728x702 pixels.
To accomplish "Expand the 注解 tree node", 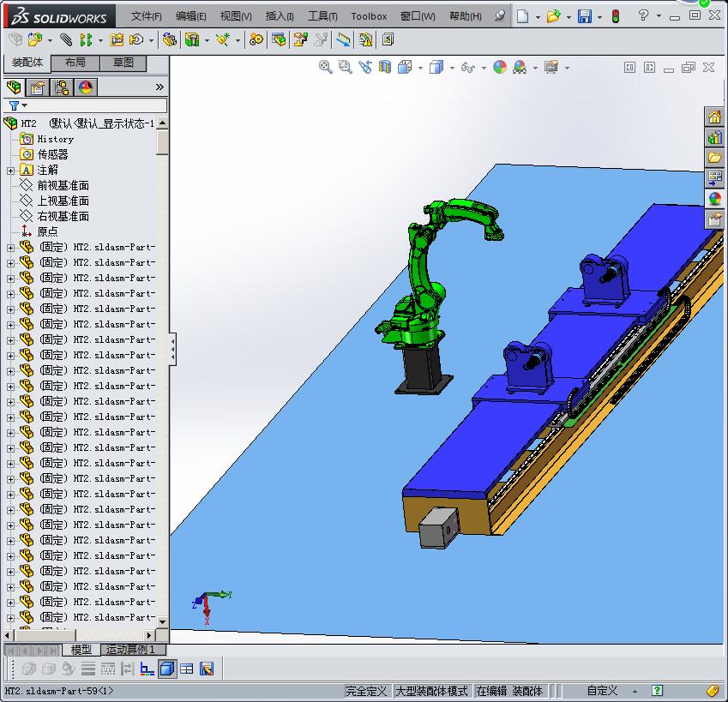I will pyautogui.click(x=10, y=171).
